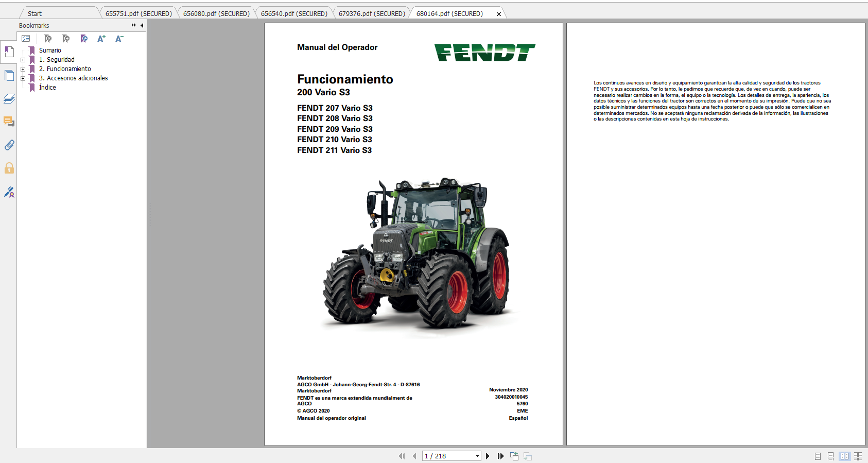Click the set bookmark destination icon

click(x=84, y=39)
